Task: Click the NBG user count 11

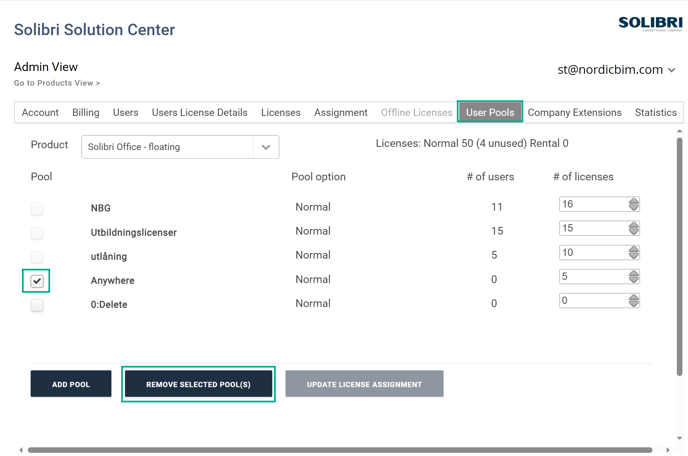Action: pos(497,207)
